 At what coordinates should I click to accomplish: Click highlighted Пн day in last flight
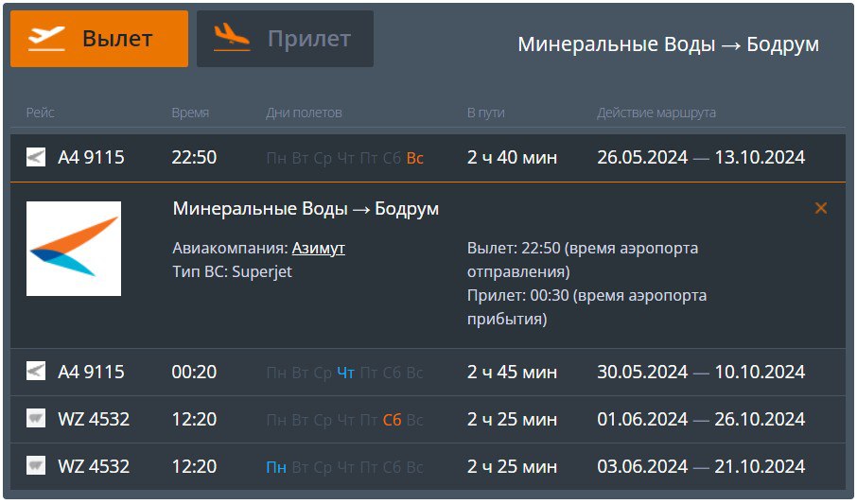[276, 467]
